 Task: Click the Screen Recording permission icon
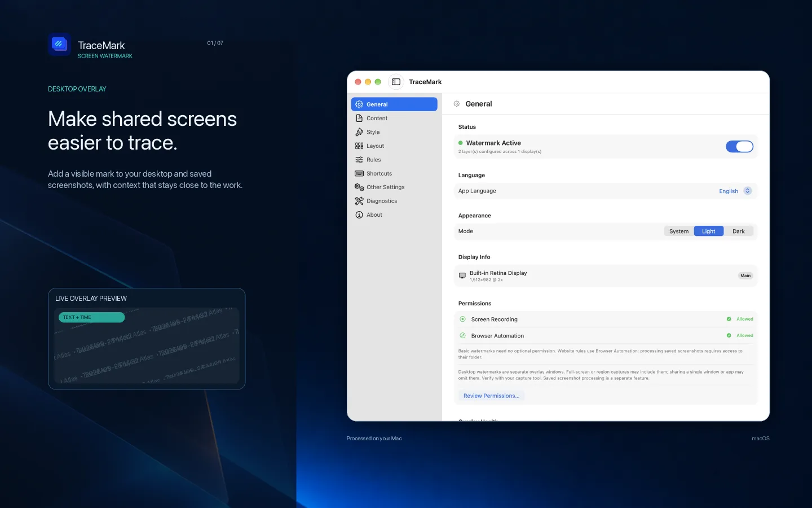click(462, 319)
